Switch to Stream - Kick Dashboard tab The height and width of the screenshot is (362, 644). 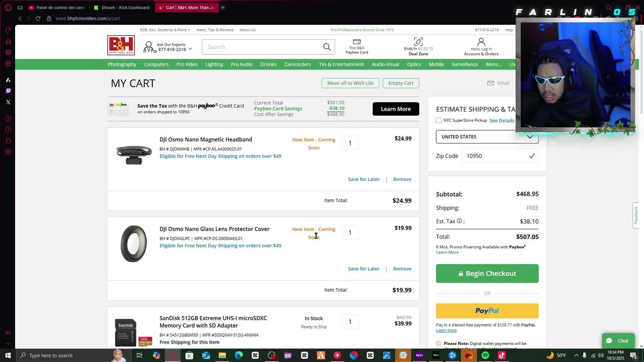click(122, 8)
